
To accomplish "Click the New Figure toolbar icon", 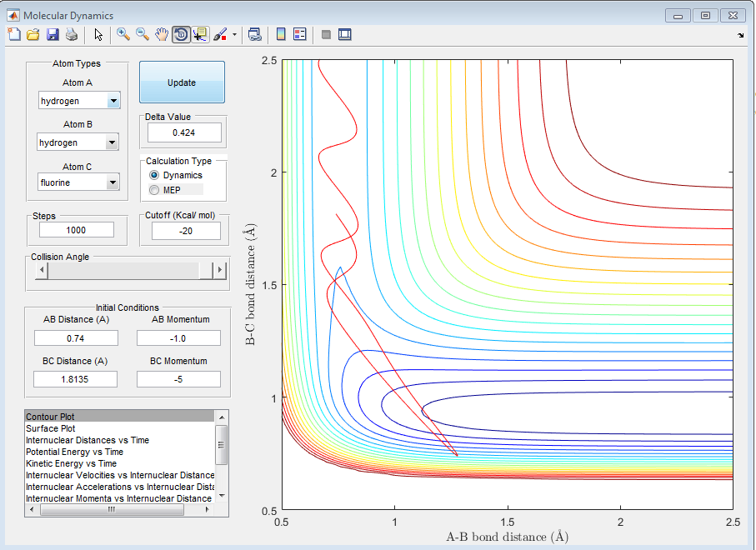I will coord(14,35).
